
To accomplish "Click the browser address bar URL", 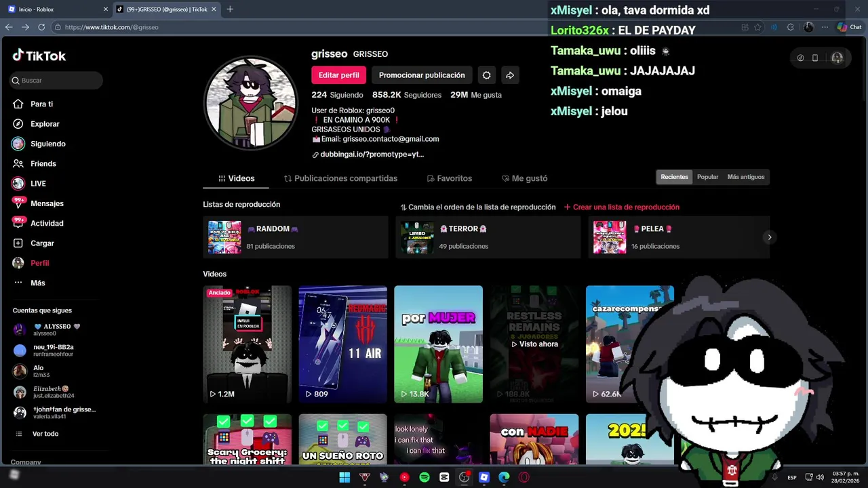I will coord(112,27).
